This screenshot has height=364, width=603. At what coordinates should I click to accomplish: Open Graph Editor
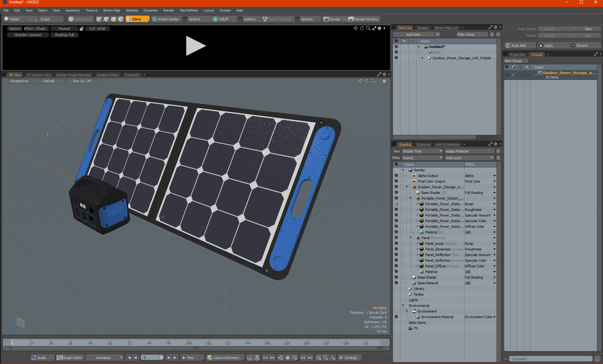(70, 358)
